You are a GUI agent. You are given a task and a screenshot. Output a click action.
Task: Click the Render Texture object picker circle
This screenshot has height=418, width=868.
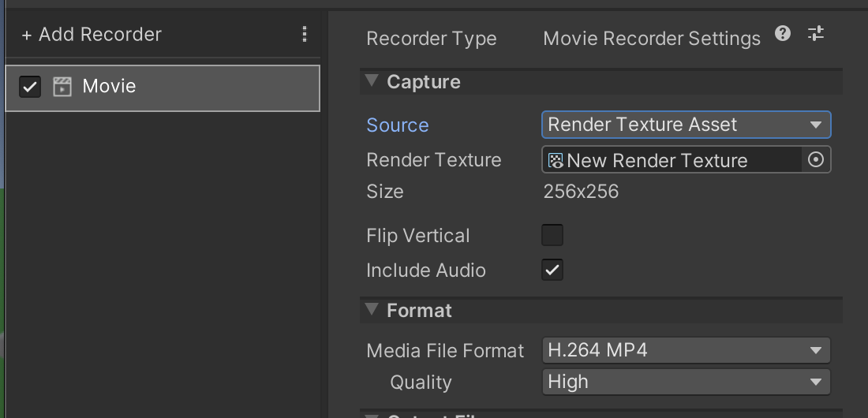pos(816,160)
